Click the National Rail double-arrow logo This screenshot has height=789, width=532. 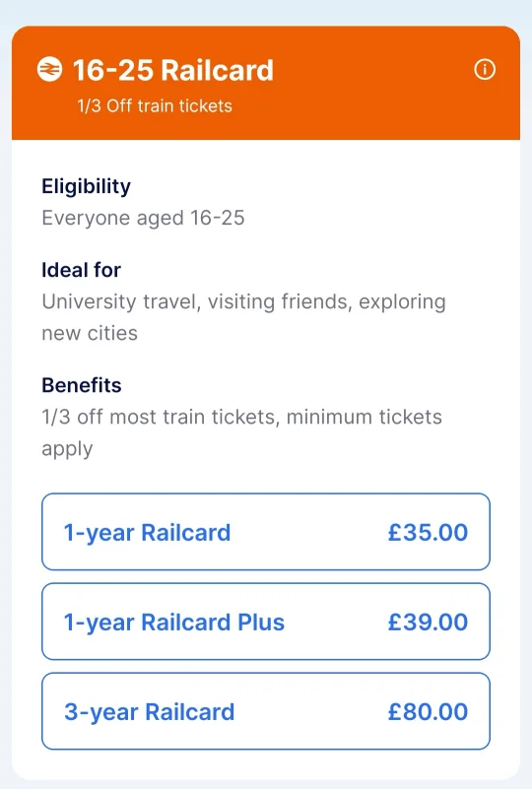tap(50, 69)
